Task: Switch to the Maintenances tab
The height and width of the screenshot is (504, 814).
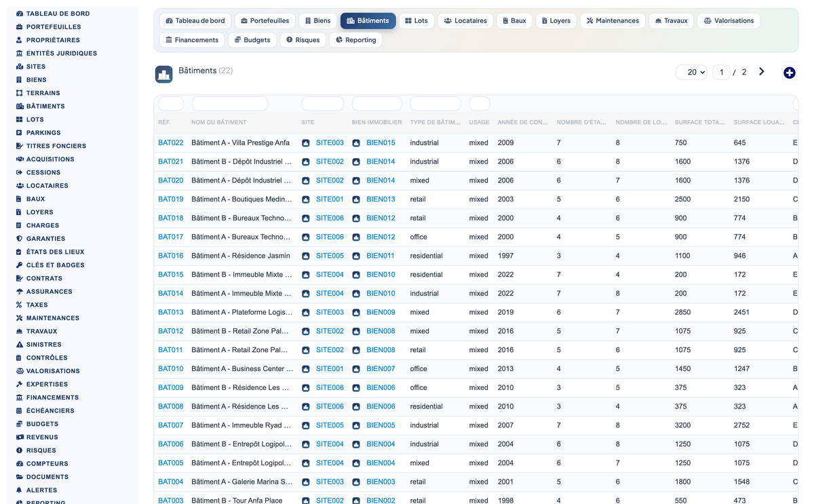Action: click(x=613, y=21)
